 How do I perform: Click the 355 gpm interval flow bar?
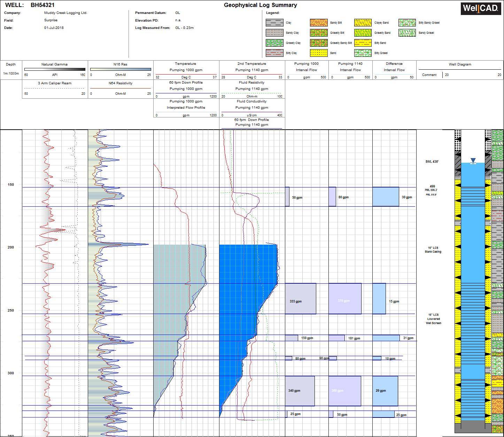click(x=301, y=299)
